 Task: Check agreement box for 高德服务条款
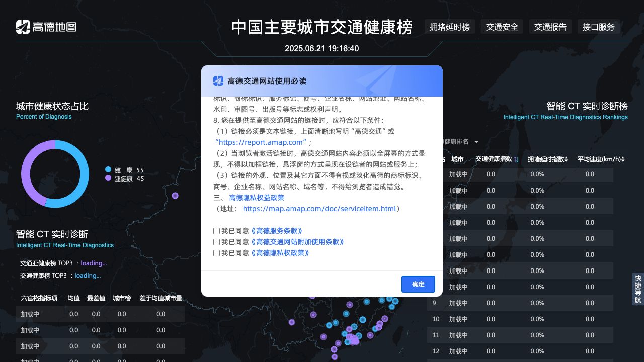pyautogui.click(x=217, y=231)
